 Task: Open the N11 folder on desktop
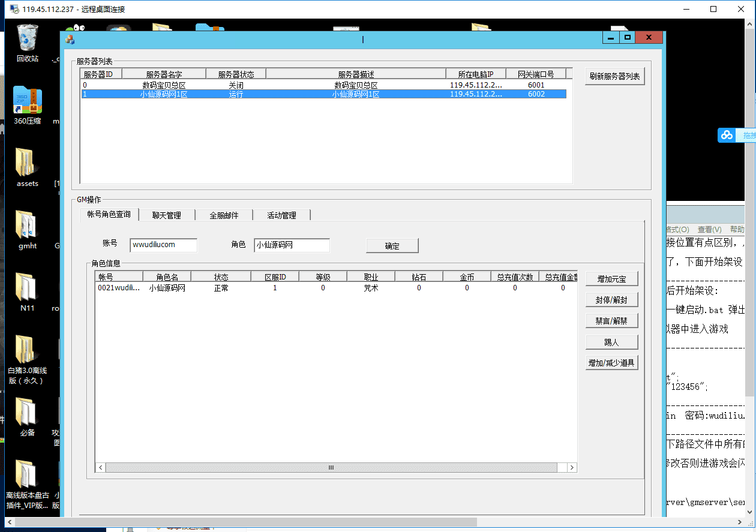tap(28, 292)
